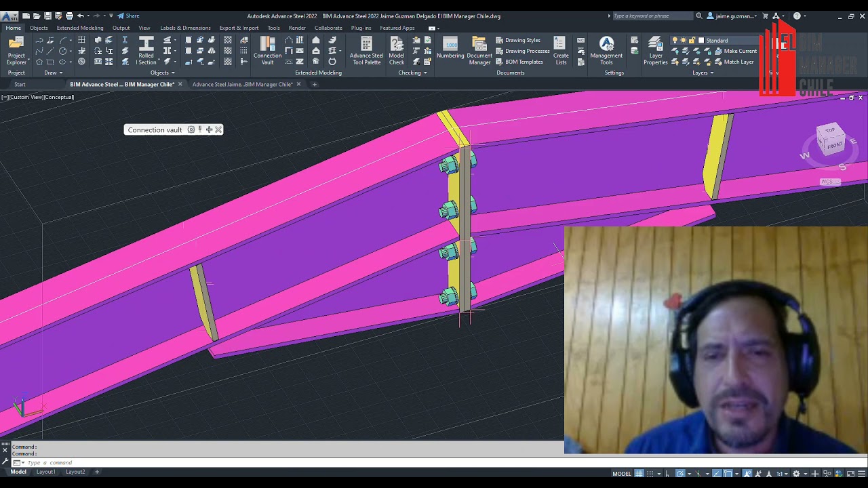
Task: Run the Model Check
Action: (397, 51)
